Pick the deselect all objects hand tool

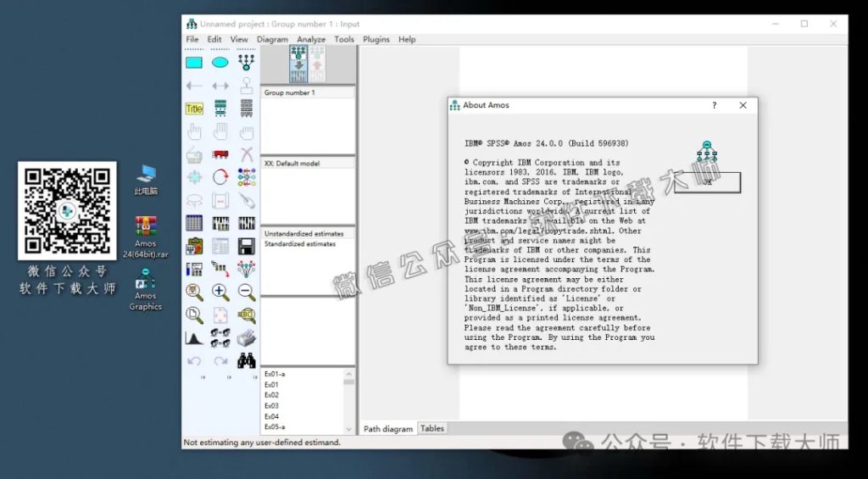tap(247, 132)
